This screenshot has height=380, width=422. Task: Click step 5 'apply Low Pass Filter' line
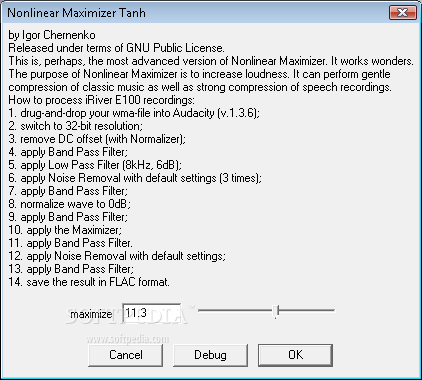click(95, 165)
